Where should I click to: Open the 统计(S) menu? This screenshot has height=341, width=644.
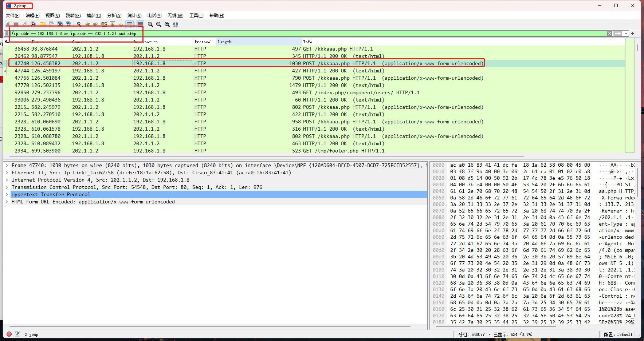tap(134, 16)
